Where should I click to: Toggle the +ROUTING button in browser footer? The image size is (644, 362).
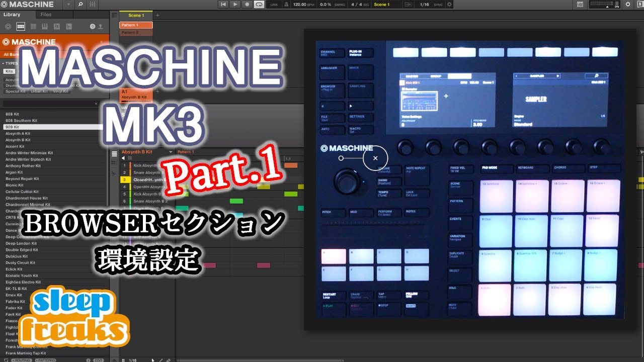point(21,360)
